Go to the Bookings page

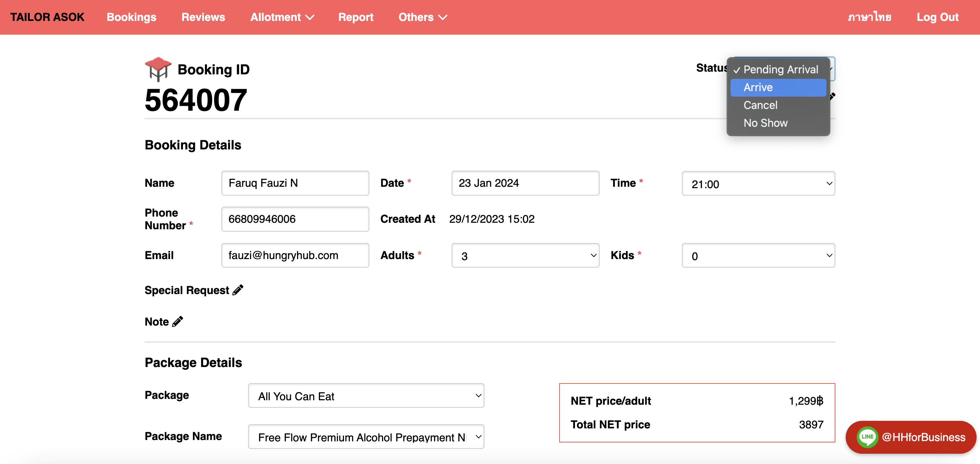[x=131, y=17]
